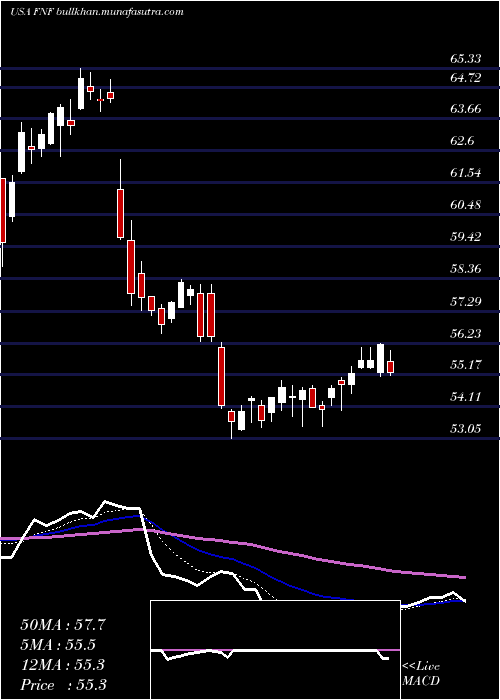Click the 61.54 price axis label
500x700 pixels.
(x=465, y=173)
